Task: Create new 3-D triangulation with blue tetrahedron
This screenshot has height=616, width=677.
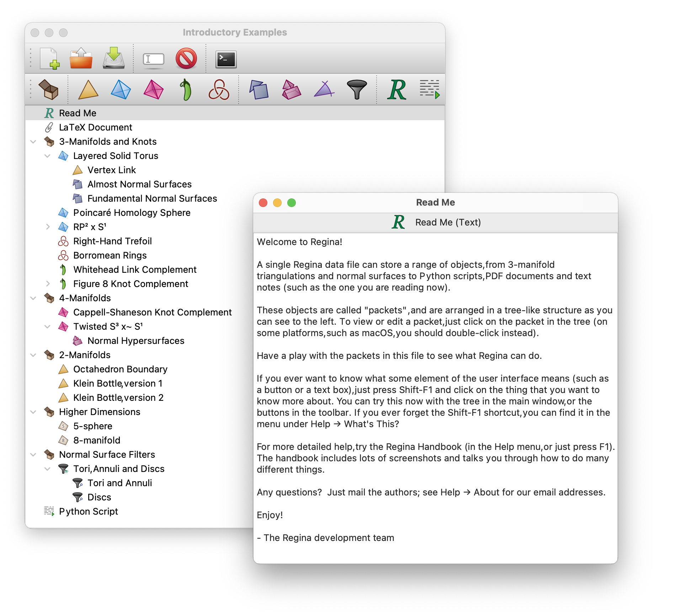Action: point(121,90)
